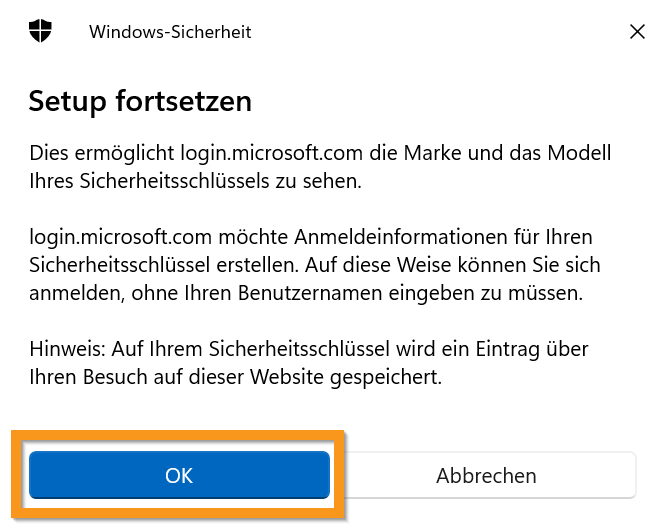Click the Windows-Sicherheit title text
This screenshot has height=528, width=666.
click(170, 32)
